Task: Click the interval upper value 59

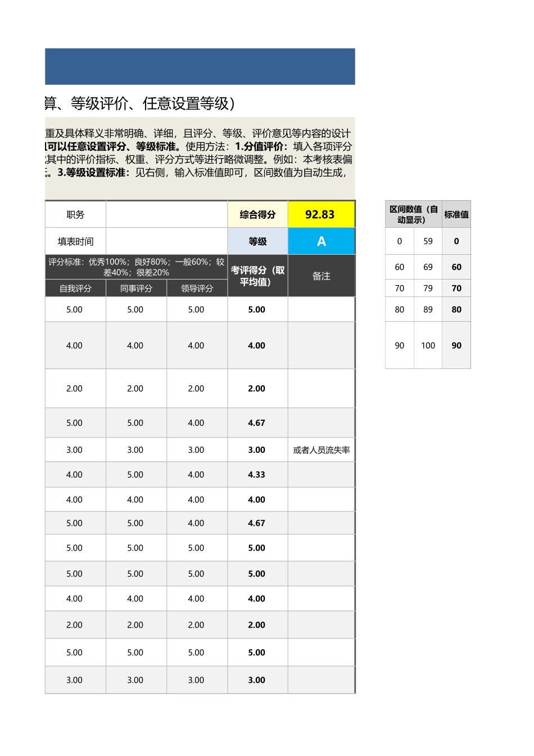Action: coord(428,241)
